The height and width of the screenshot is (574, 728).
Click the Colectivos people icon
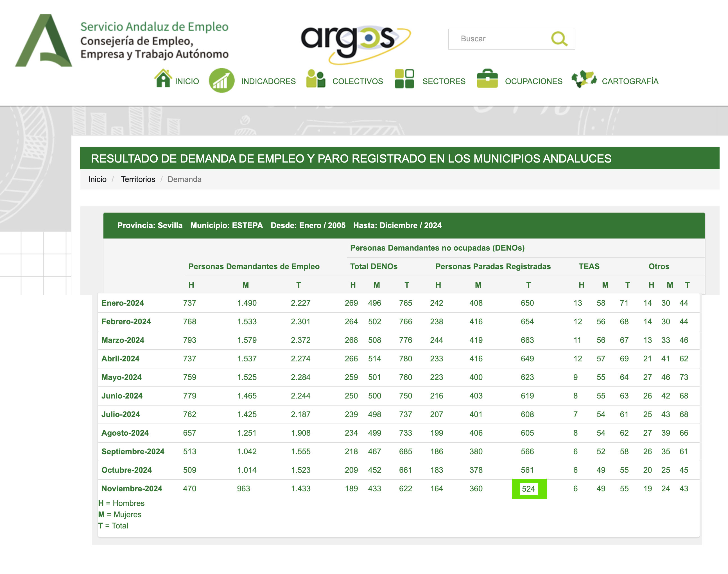click(x=315, y=79)
